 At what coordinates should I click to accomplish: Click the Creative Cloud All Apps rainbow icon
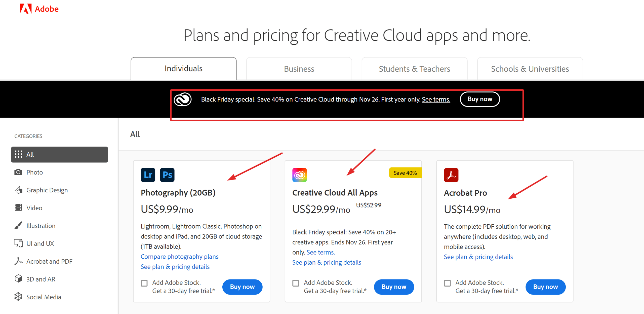tap(299, 175)
